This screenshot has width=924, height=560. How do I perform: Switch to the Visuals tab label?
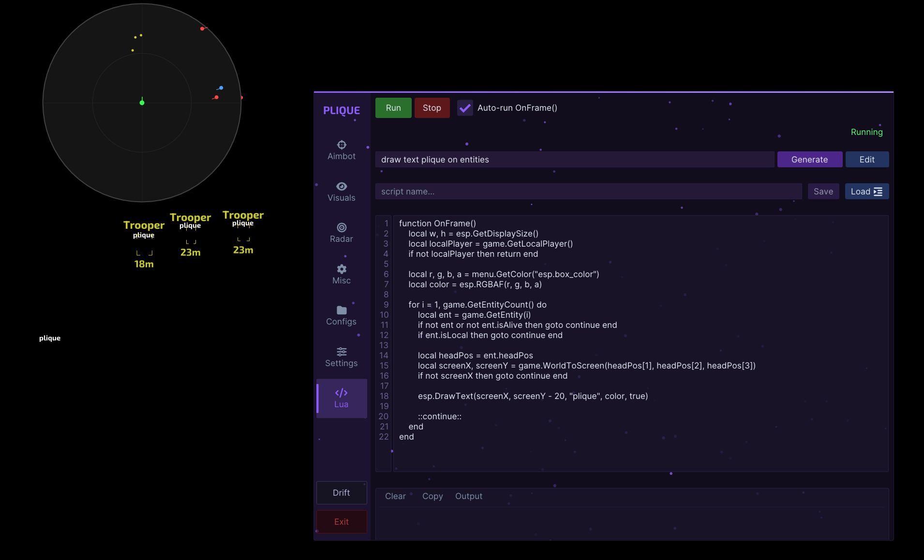pyautogui.click(x=342, y=198)
